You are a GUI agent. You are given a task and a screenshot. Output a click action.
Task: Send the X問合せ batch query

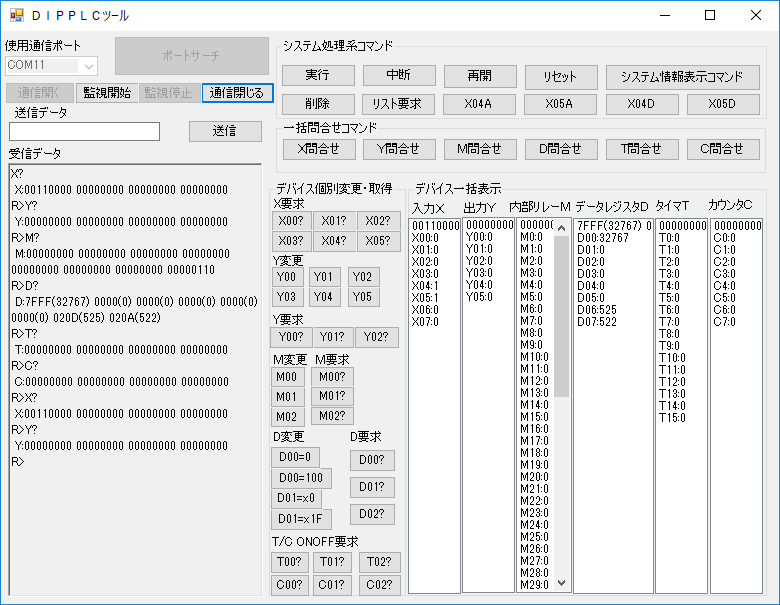point(318,149)
